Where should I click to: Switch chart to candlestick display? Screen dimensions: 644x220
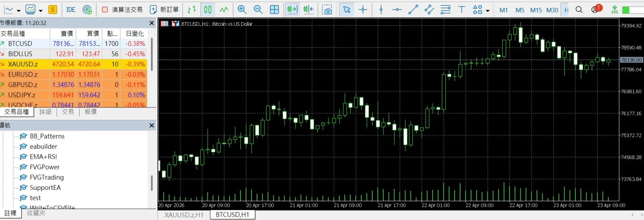coord(208,10)
